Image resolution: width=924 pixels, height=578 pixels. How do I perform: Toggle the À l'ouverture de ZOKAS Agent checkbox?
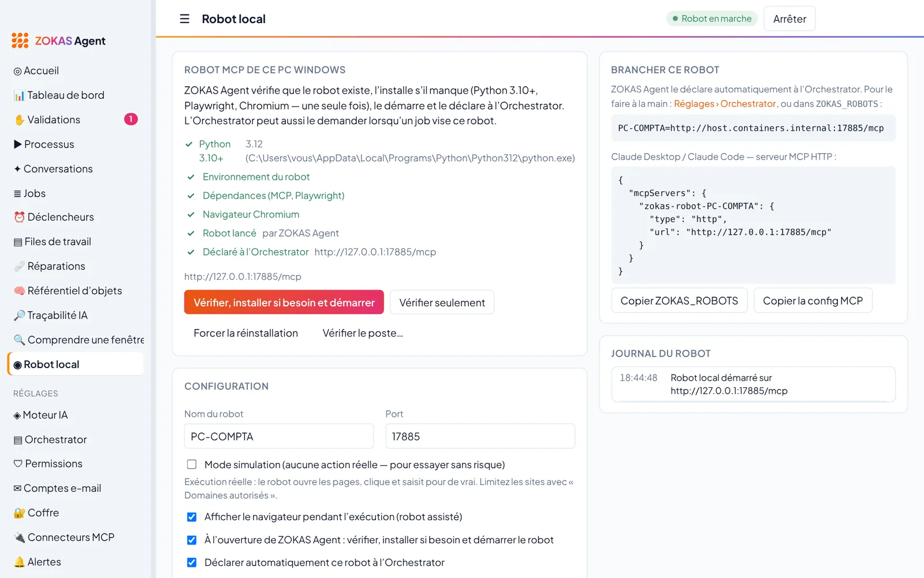192,540
